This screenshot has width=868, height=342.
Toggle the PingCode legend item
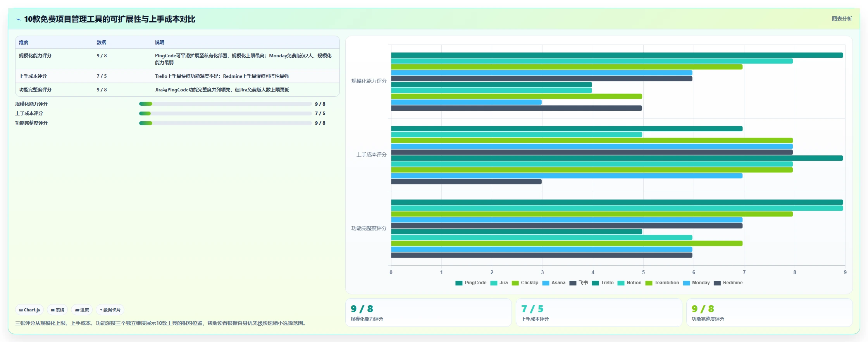[x=471, y=283]
